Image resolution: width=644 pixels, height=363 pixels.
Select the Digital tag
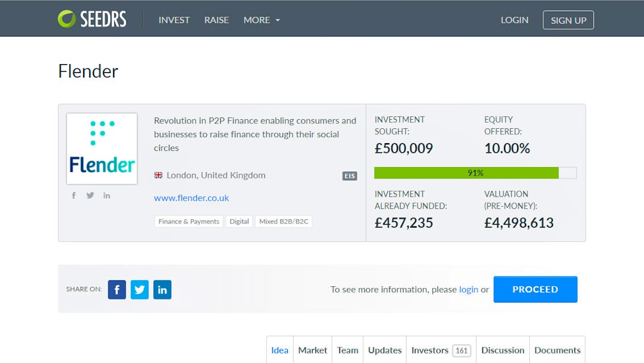coord(239,221)
